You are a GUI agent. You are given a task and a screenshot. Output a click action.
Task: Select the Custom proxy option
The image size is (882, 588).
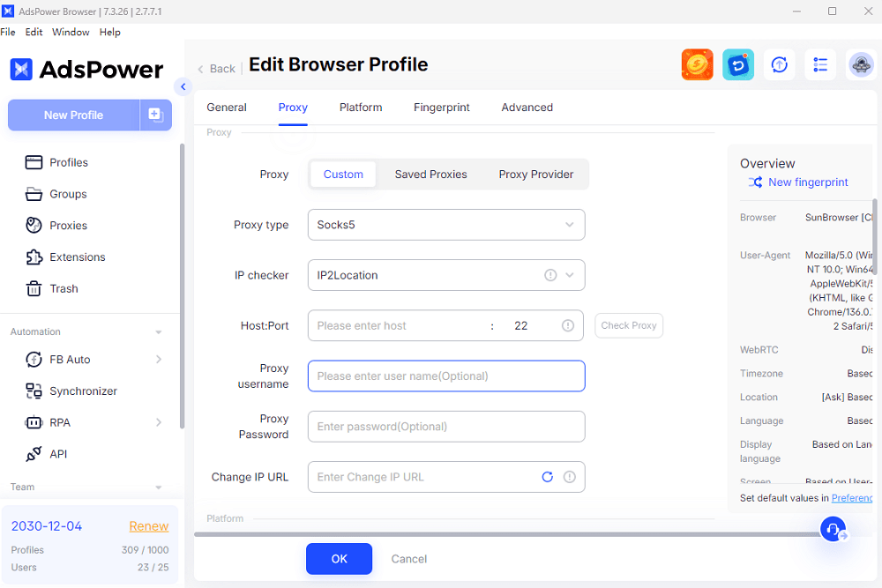[343, 175]
